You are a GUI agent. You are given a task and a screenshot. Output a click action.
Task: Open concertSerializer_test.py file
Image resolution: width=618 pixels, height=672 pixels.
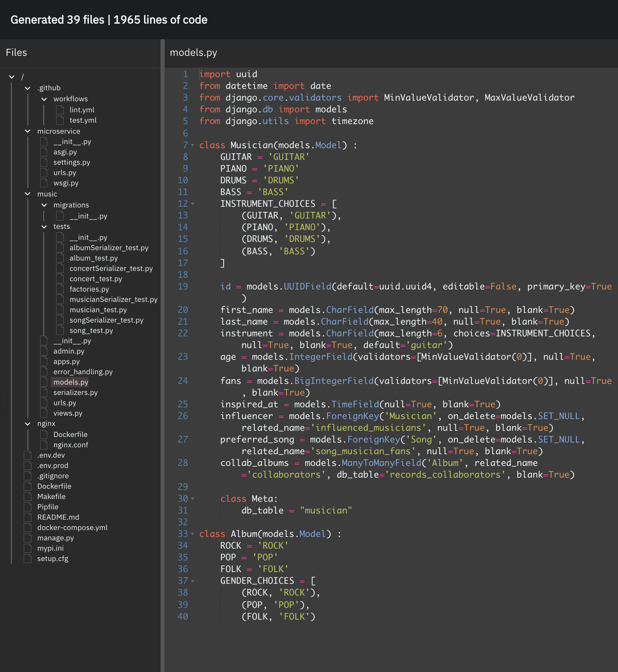(111, 268)
